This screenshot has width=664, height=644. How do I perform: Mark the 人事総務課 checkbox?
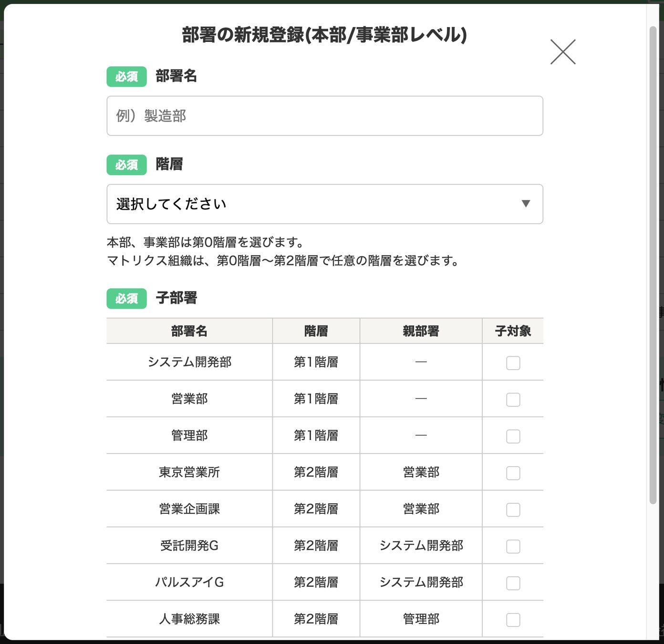coord(513,620)
